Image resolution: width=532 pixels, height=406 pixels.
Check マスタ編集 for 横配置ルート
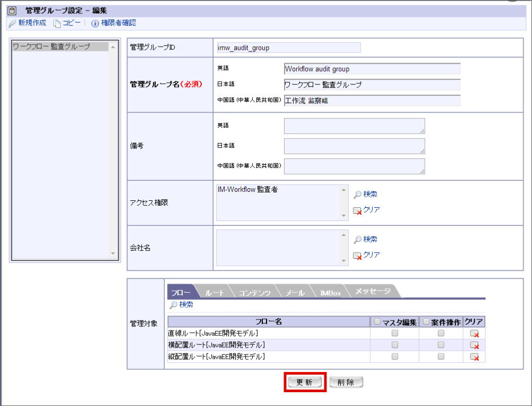tap(395, 345)
